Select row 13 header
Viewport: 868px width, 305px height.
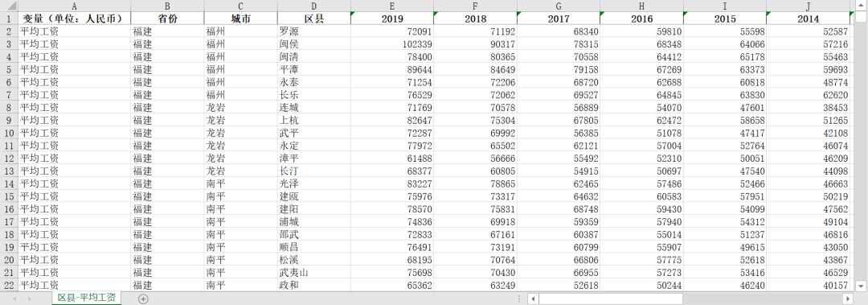point(9,171)
